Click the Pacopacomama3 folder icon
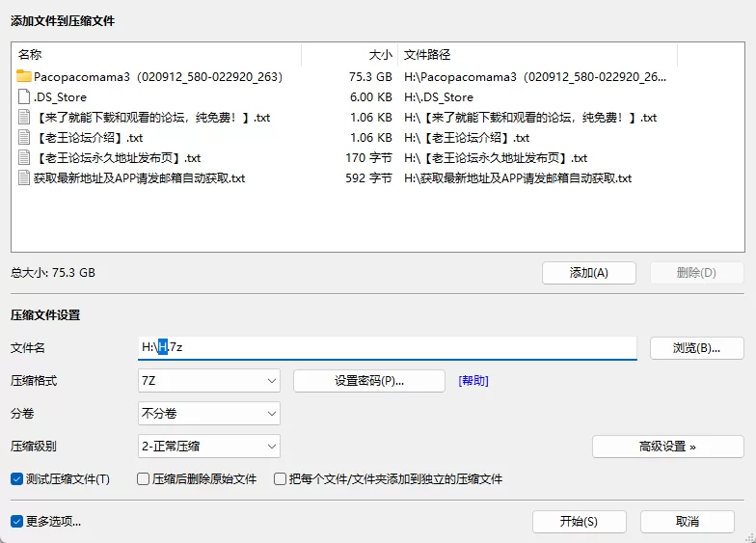The height and width of the screenshot is (543, 756). tap(23, 76)
